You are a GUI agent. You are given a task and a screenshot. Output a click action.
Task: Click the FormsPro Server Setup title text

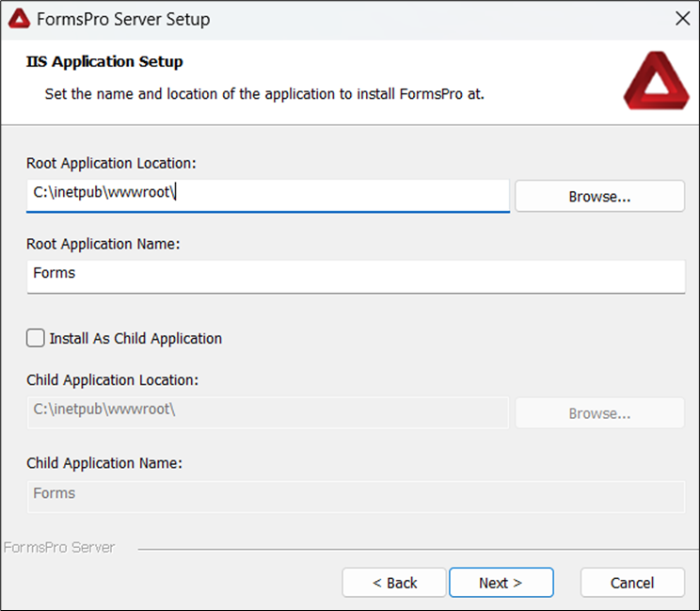click(x=123, y=19)
